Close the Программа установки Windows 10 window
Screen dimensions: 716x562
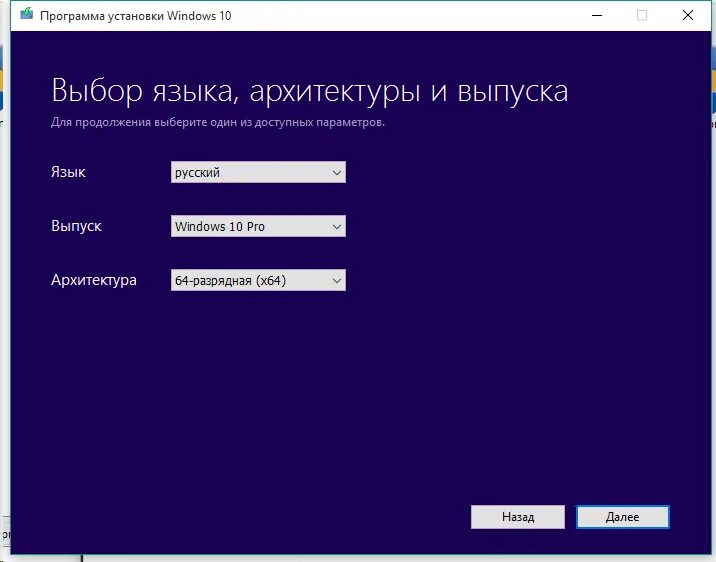[x=688, y=16]
